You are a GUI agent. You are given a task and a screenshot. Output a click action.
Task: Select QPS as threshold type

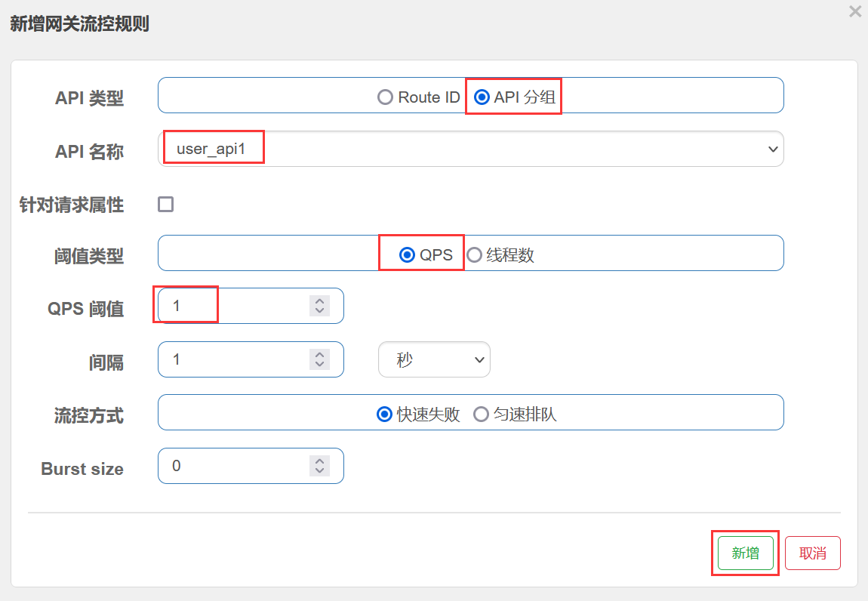pyautogui.click(x=407, y=255)
